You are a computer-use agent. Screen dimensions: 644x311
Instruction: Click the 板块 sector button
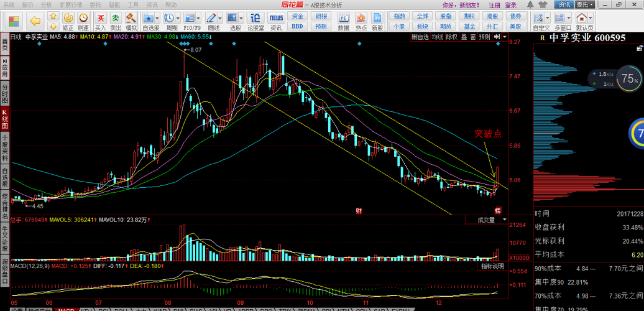422,26
